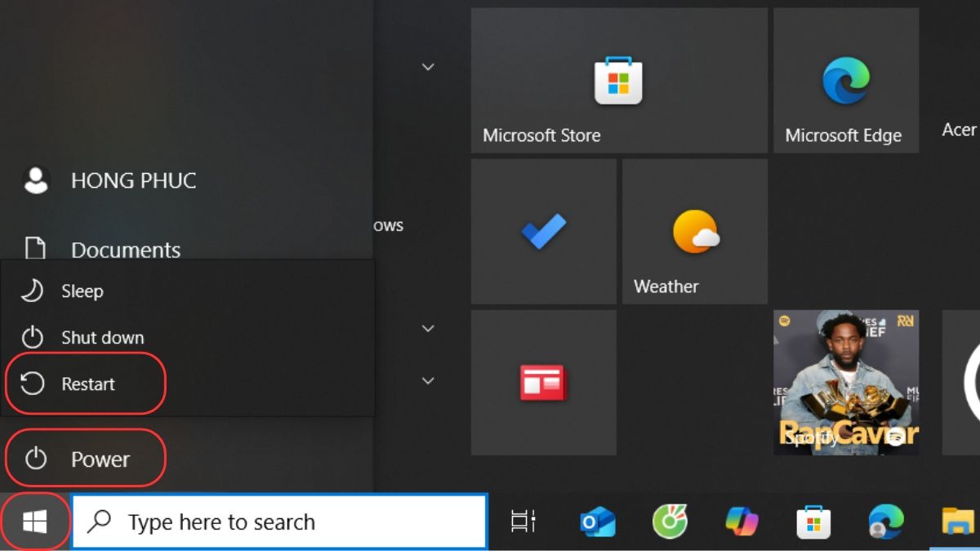Expand the chevron left of the News tile, lower one
980x551 pixels.
point(428,380)
